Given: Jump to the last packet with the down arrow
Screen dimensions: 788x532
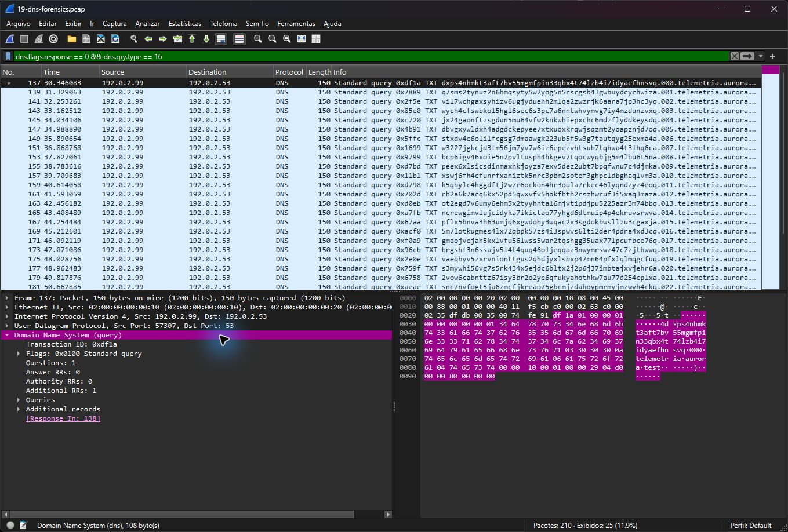Looking at the screenshot, I should point(206,39).
